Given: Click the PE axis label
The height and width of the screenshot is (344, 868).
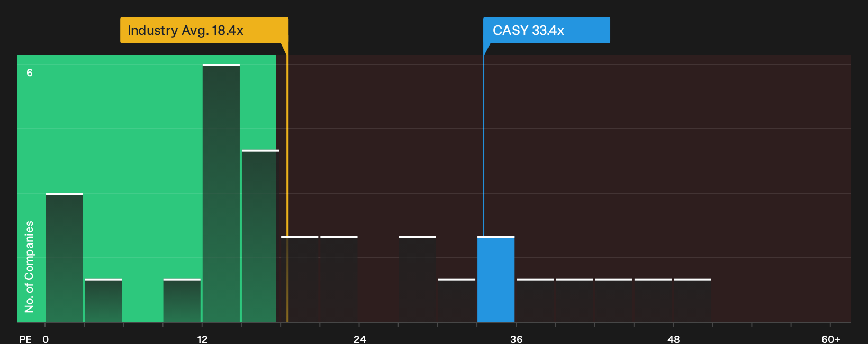Looking at the screenshot, I should (25, 339).
